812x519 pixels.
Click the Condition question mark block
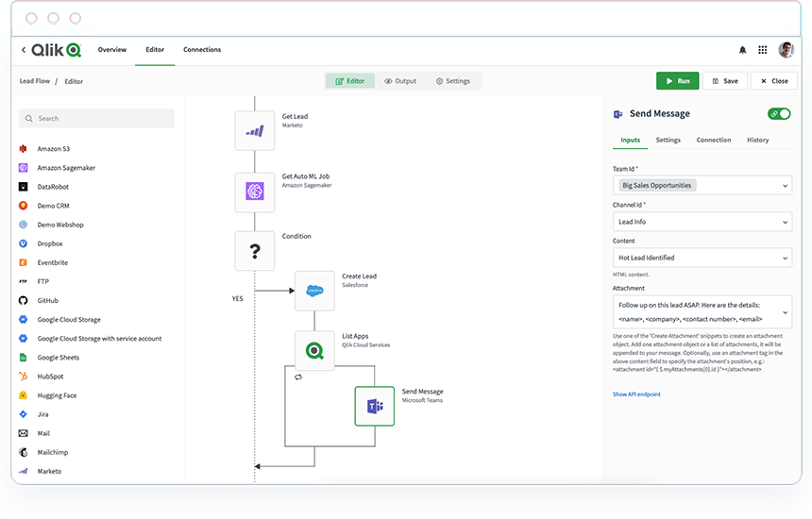254,252
